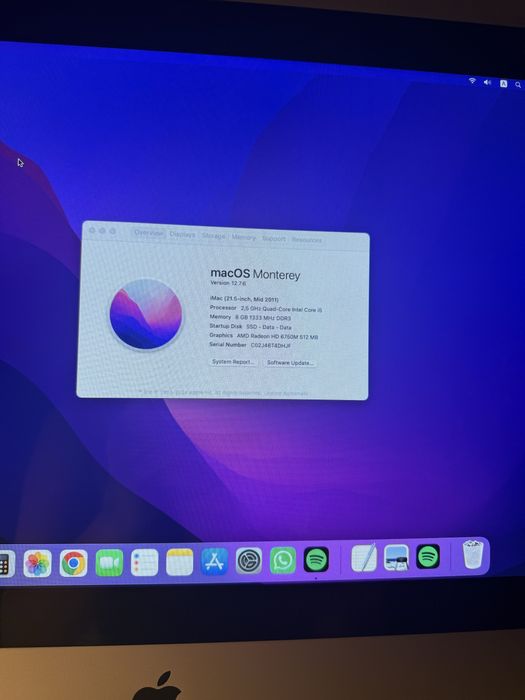Click the Software Update… button
Viewport: 525px width, 700px height.
coord(290,363)
